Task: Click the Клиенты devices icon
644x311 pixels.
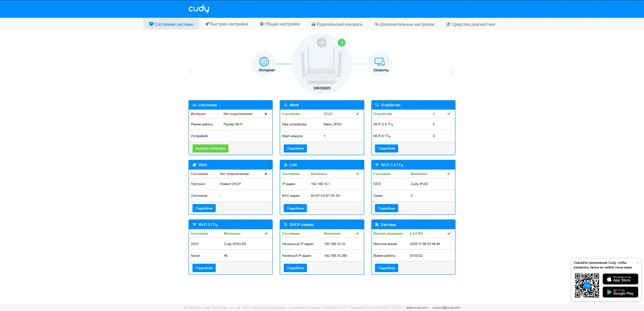Action: (379, 61)
